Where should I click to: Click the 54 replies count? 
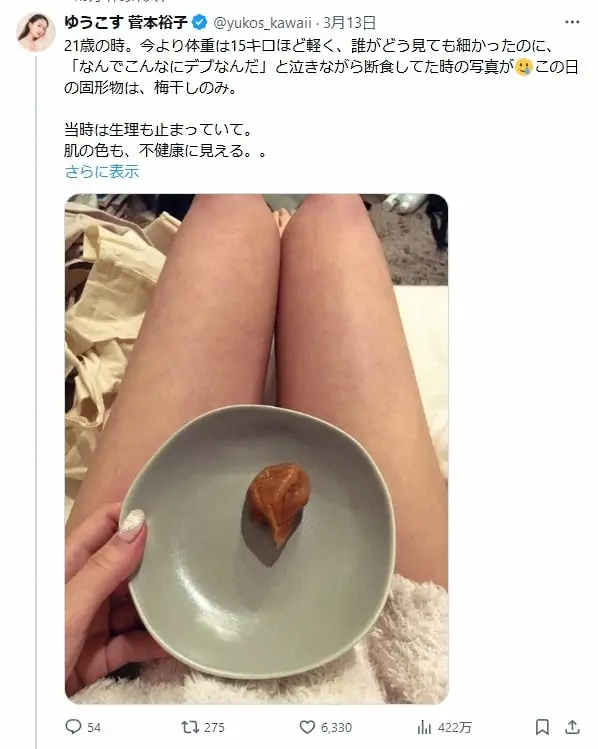(94, 728)
